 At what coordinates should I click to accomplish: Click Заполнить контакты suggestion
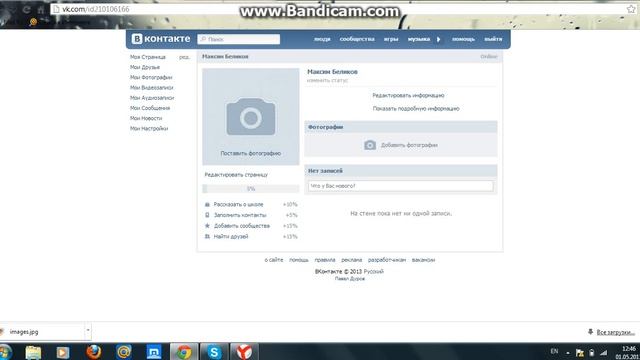pyautogui.click(x=240, y=215)
